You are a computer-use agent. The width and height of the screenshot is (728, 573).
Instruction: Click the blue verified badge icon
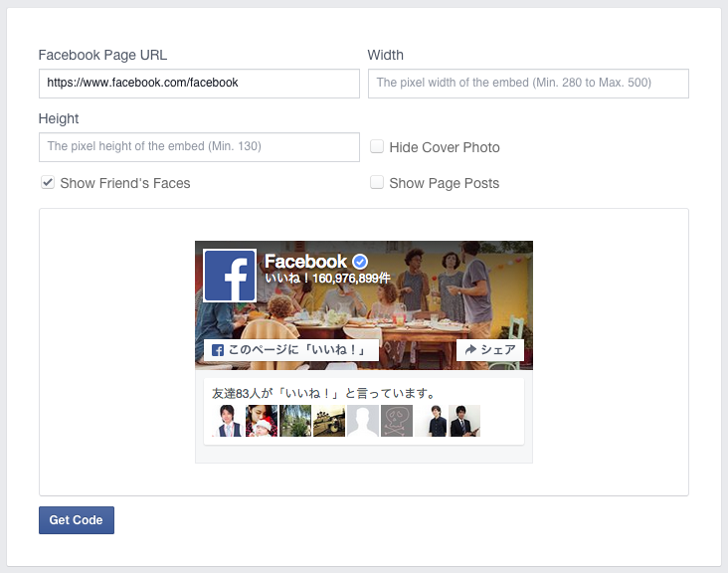(360, 262)
